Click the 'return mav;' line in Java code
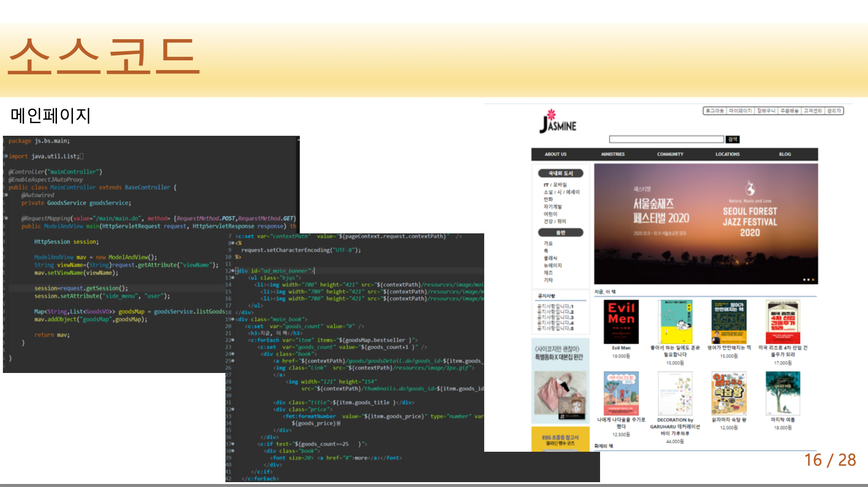 pos(52,335)
